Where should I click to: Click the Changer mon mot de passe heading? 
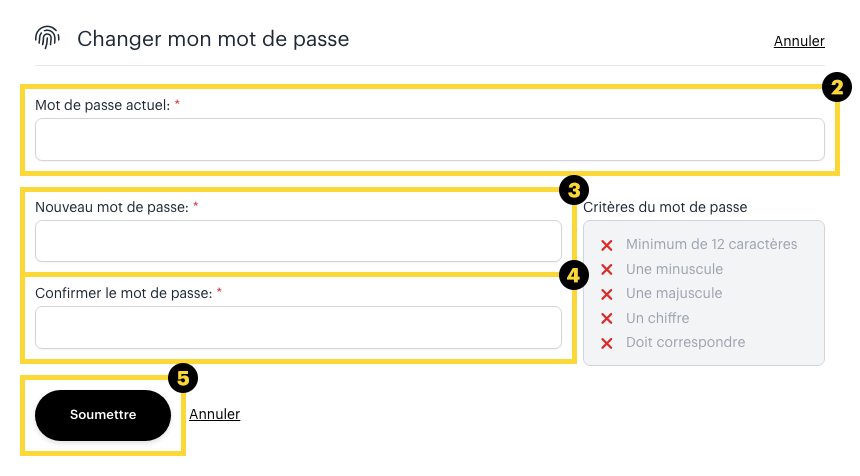(213, 40)
